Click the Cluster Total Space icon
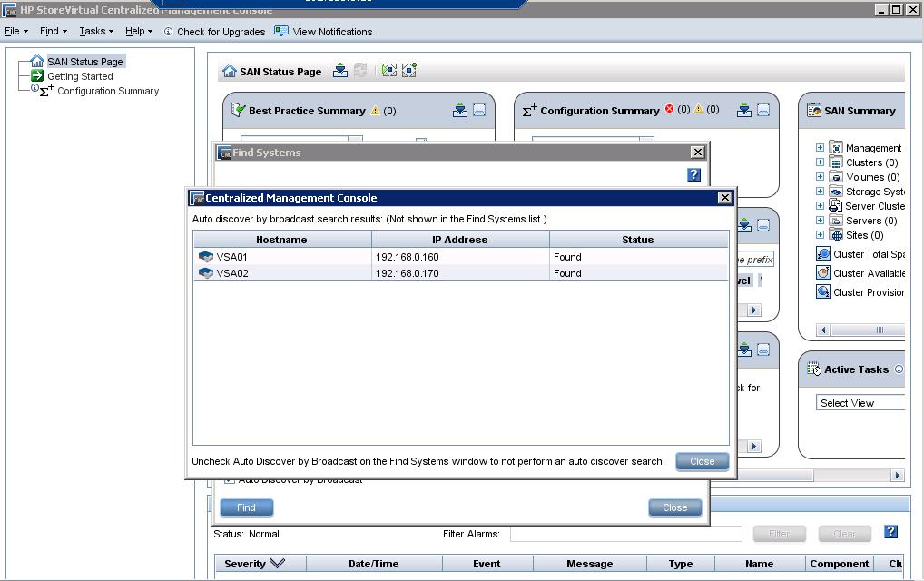Viewport: 924px width, 581px height. point(823,254)
